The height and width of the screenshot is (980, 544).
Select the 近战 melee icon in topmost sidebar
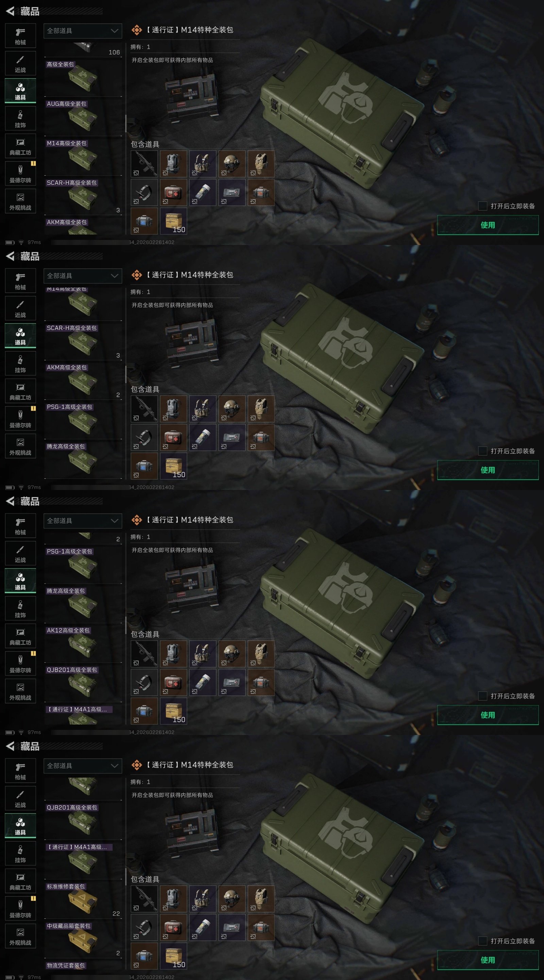[20, 64]
